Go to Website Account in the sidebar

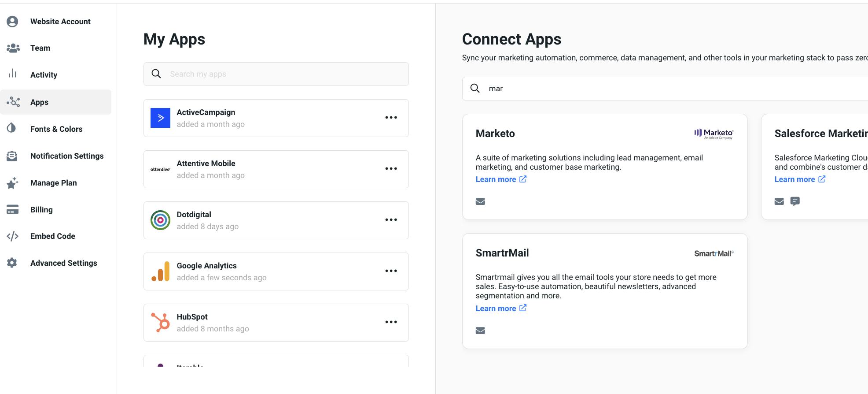60,22
